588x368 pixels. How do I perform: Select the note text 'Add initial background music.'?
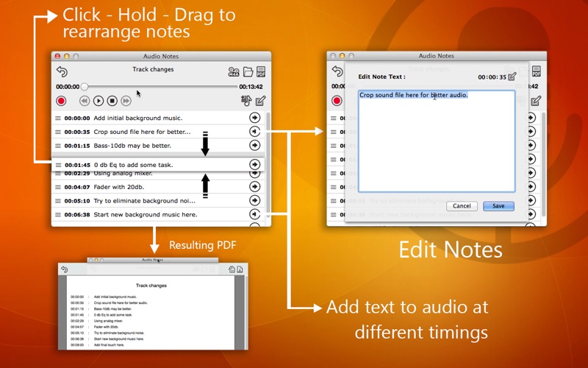[x=138, y=118]
